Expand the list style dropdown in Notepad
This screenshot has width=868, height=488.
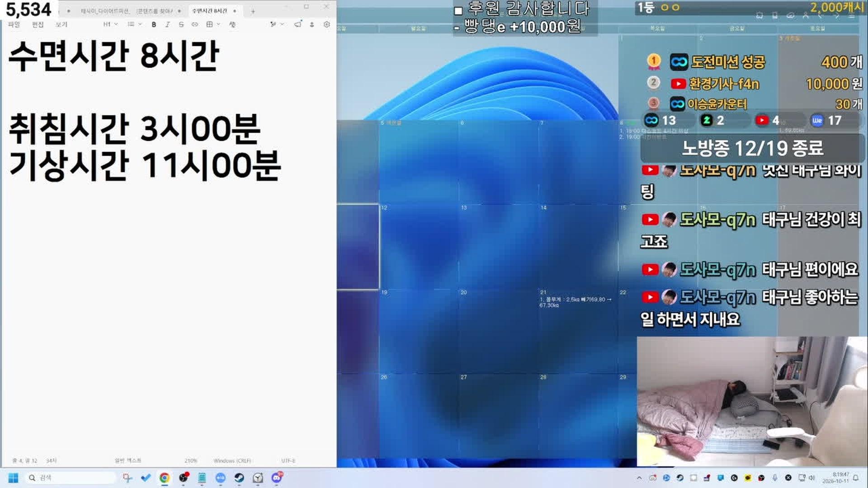135,24
